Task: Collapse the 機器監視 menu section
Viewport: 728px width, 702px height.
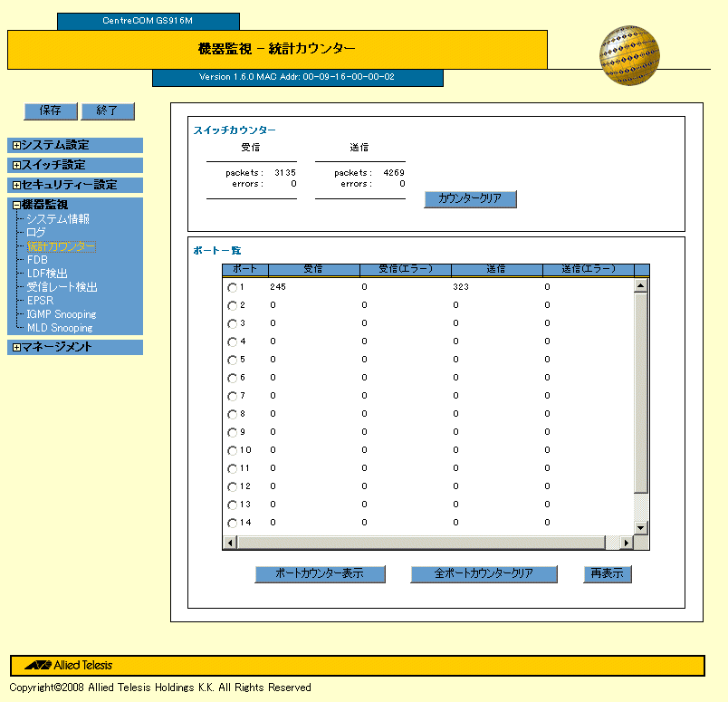Action: 16,206
